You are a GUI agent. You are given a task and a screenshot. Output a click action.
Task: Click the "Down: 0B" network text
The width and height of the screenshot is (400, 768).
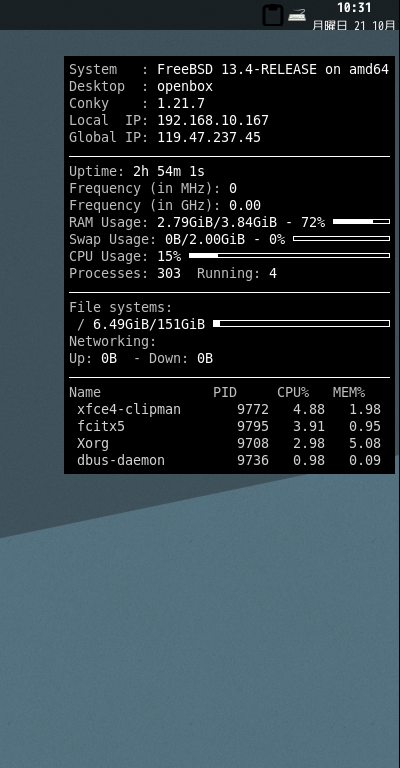coord(181,359)
